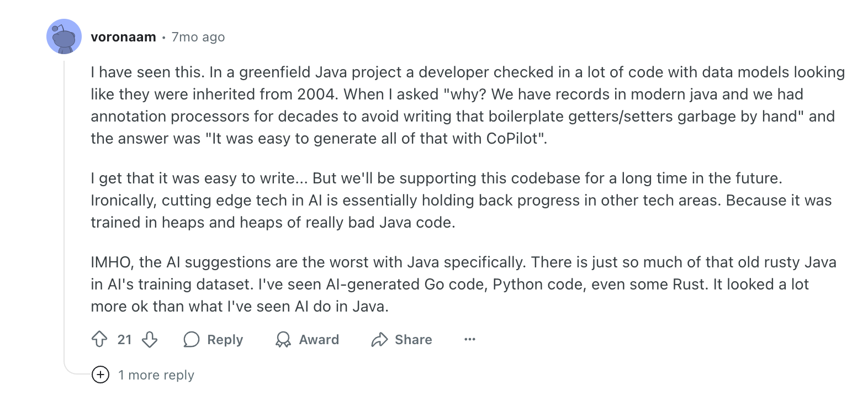This screenshot has width=868, height=411.
Task: Upvote voronaam's comment
Action: 99,339
